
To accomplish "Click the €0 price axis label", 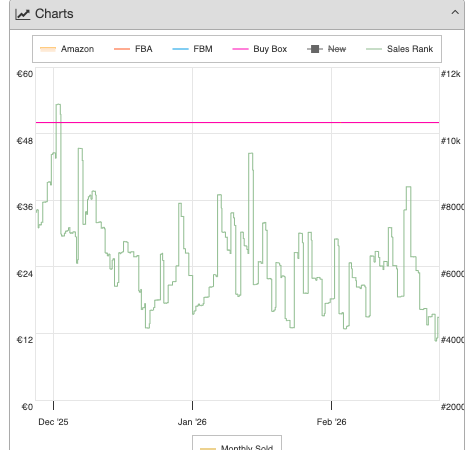I will point(27,407).
